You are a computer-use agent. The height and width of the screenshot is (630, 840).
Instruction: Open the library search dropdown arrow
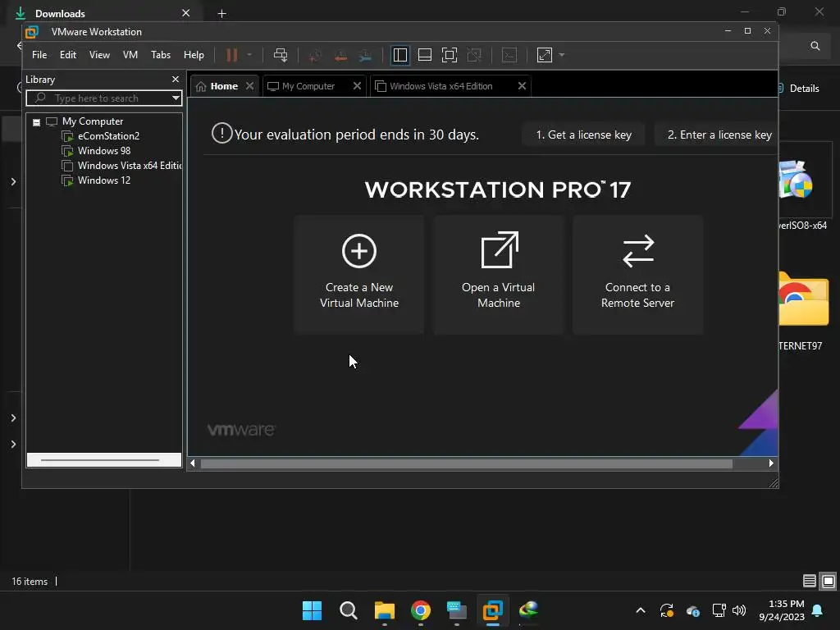point(176,98)
